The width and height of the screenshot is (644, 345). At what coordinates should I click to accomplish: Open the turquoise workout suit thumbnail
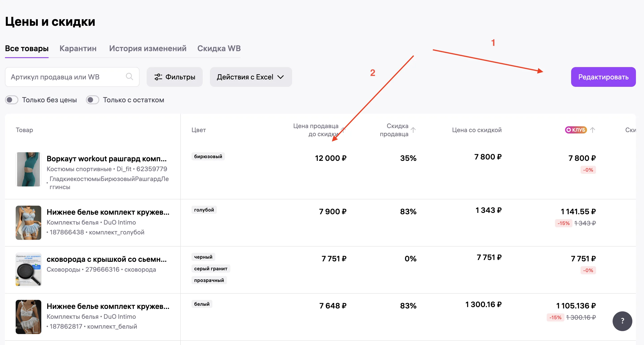point(28,169)
